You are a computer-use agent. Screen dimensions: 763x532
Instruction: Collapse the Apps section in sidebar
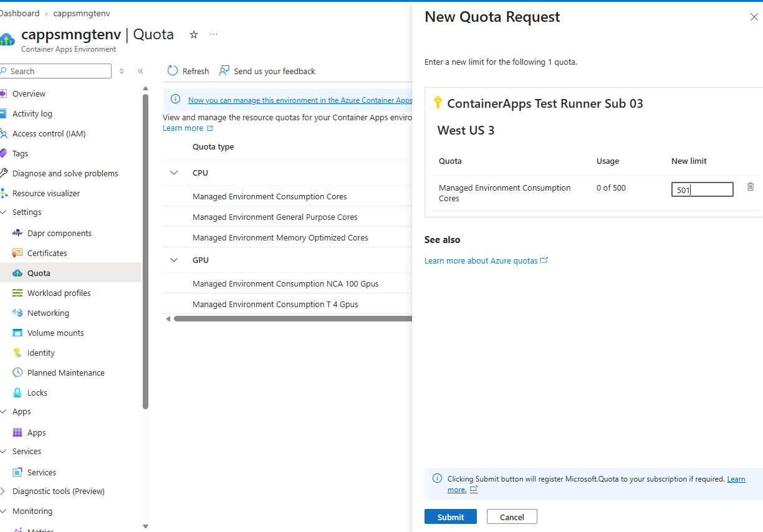pos(4,412)
